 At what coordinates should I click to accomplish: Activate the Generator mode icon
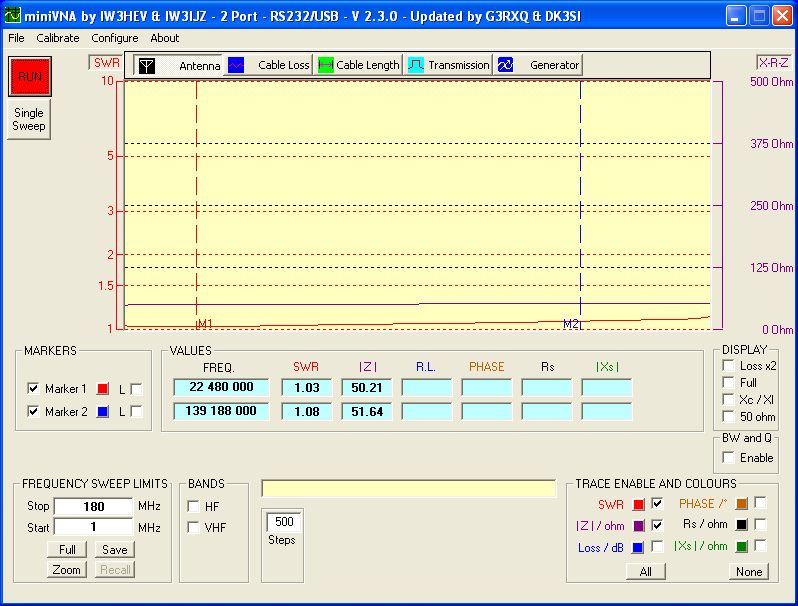[505, 65]
